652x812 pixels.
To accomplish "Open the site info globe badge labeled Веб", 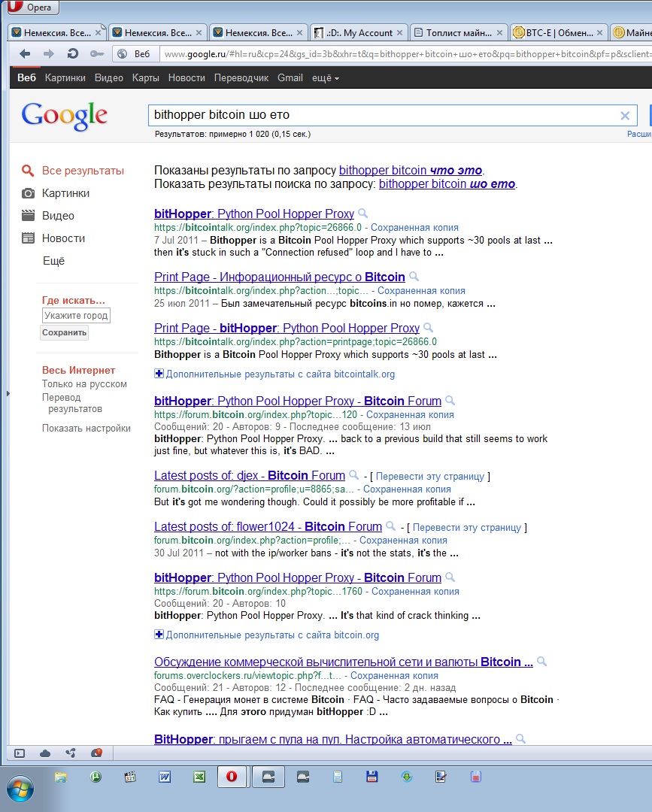I will tap(134, 54).
